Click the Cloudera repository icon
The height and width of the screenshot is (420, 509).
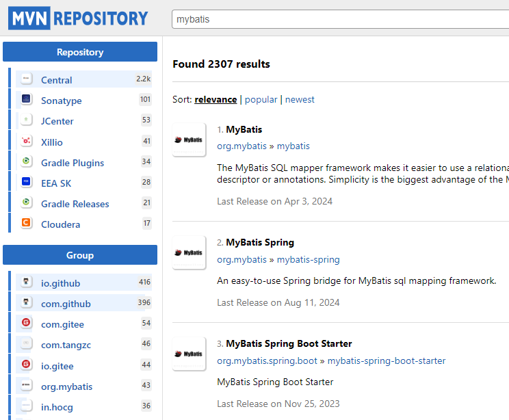[x=26, y=223]
